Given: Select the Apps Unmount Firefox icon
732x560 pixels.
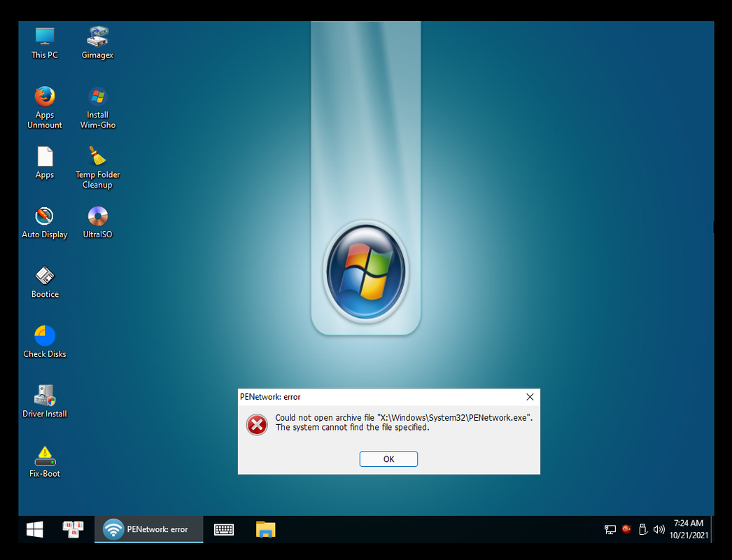Looking at the screenshot, I should pyautogui.click(x=45, y=107).
